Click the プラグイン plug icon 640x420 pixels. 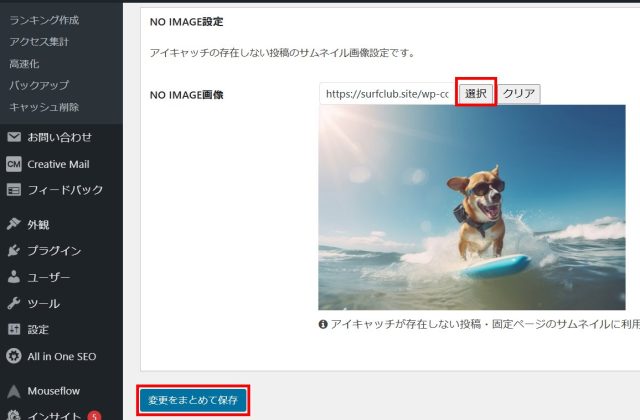14,251
